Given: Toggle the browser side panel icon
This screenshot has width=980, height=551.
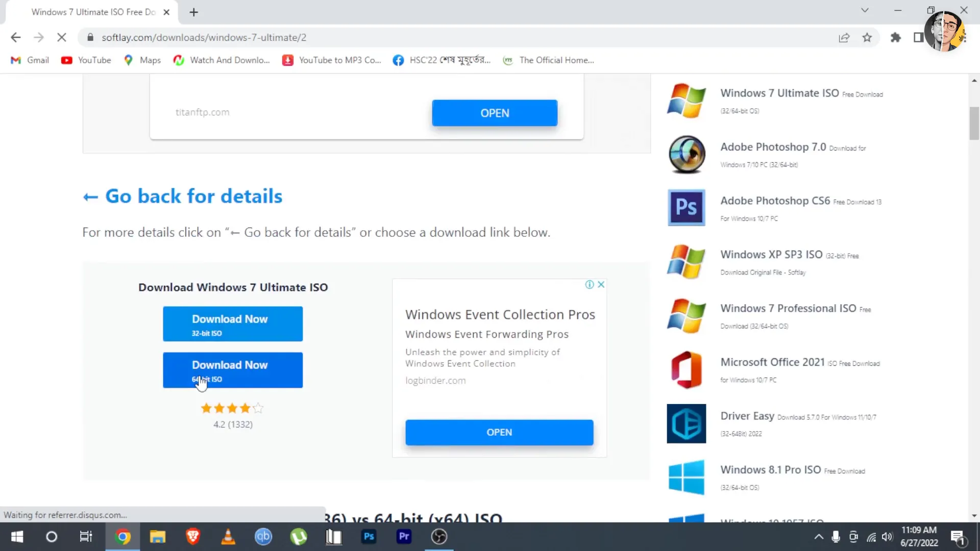Looking at the screenshot, I should coord(918,37).
